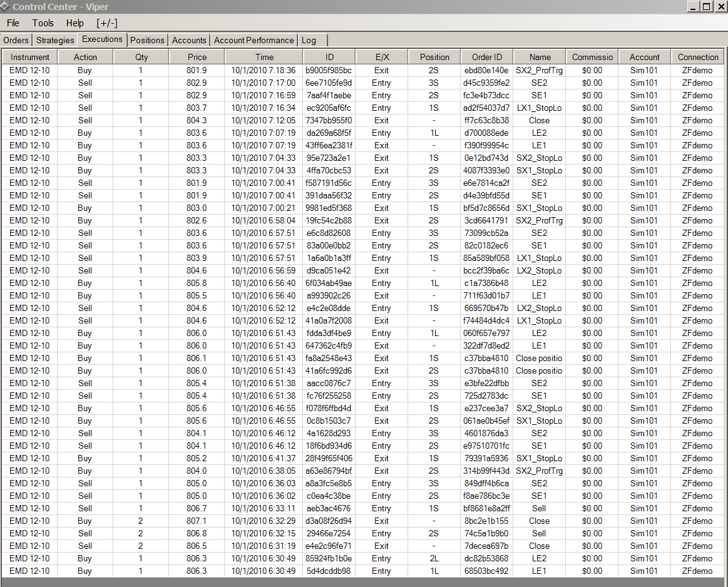Click the [+/-] menu item
Viewport: 728px width, 587px height.
pyautogui.click(x=107, y=23)
